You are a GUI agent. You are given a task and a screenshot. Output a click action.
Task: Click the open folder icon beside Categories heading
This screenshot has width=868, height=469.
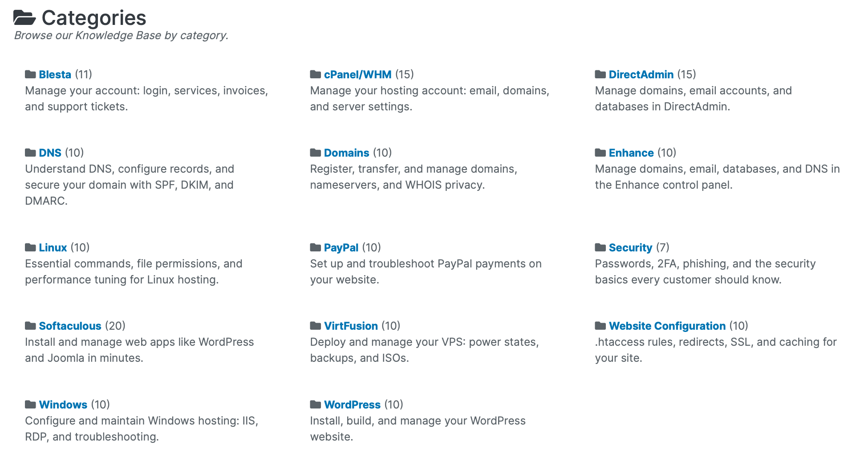24,18
